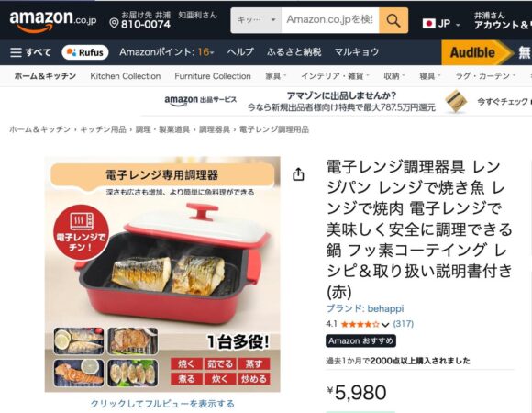Launch the Rufus assistant
532x413 pixels.
(85, 52)
